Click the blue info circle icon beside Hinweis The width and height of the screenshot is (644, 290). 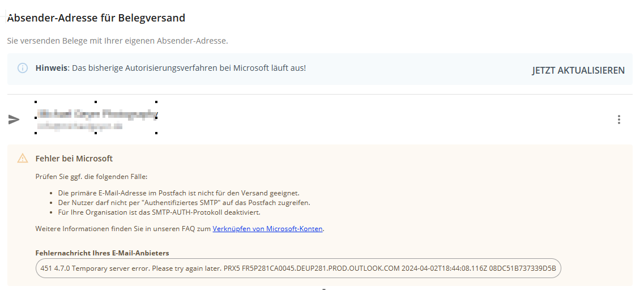(x=23, y=68)
